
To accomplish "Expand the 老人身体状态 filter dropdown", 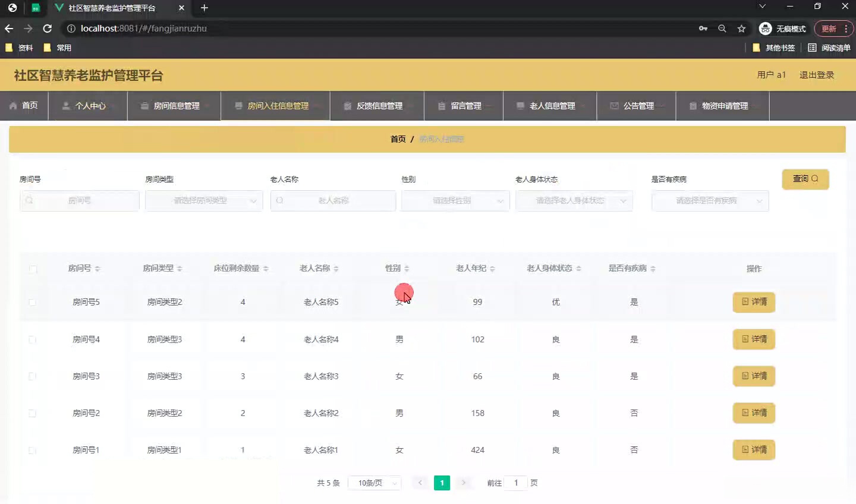I will point(574,201).
